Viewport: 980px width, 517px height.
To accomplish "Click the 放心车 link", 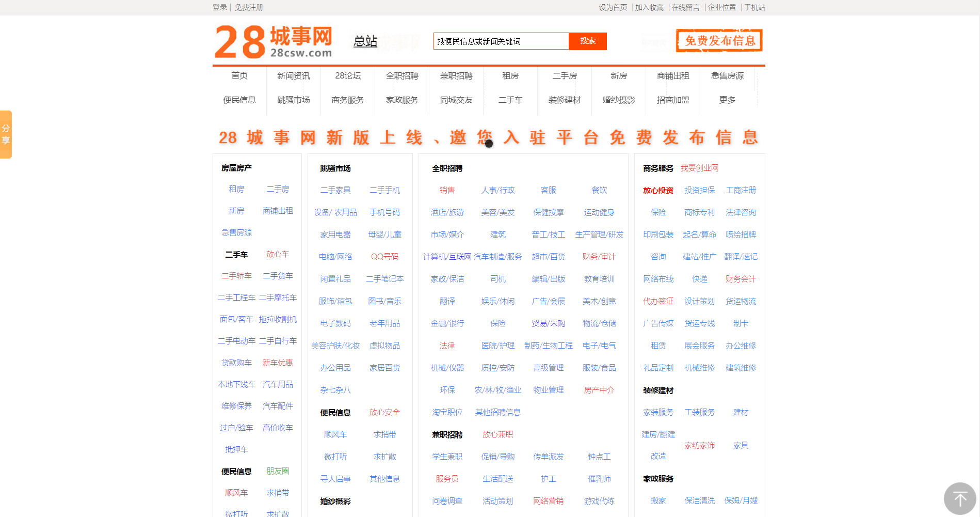I will click(278, 254).
